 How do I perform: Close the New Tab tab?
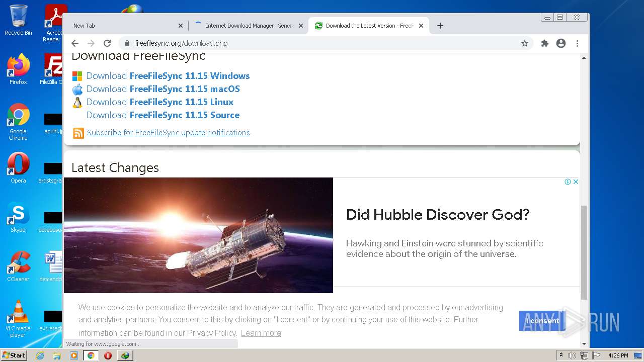point(181,26)
